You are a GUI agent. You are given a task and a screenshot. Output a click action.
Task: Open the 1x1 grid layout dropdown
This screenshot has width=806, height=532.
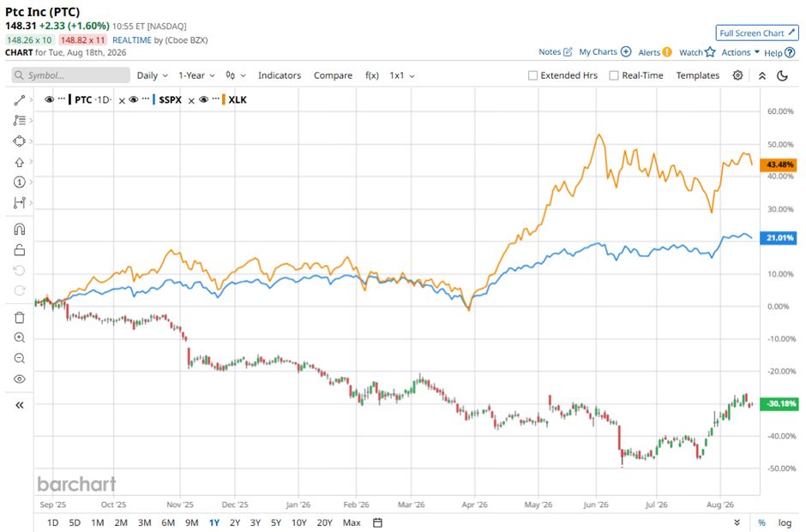click(402, 75)
